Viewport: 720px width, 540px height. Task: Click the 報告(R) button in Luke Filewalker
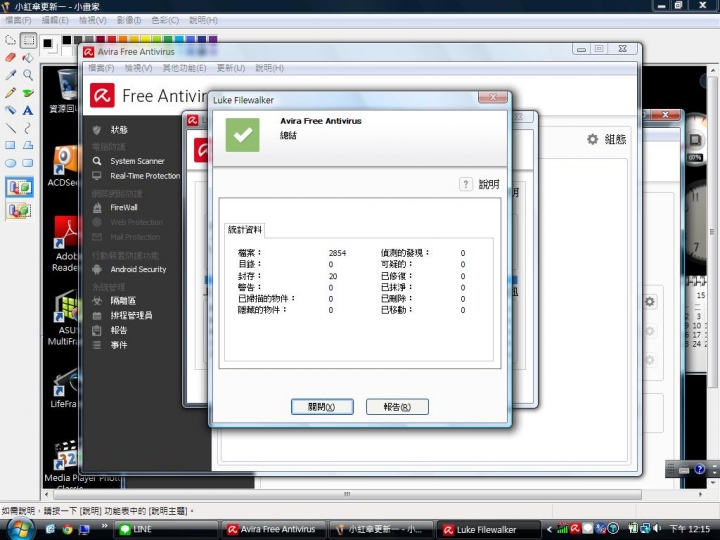(x=397, y=407)
